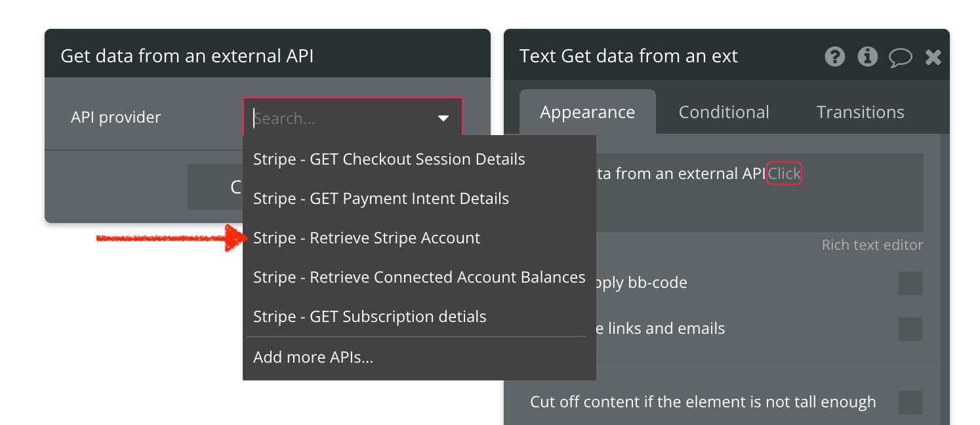The width and height of the screenshot is (980, 425).
Task: Select Stripe - Retrieve Stripe Account option
Action: [x=367, y=238]
